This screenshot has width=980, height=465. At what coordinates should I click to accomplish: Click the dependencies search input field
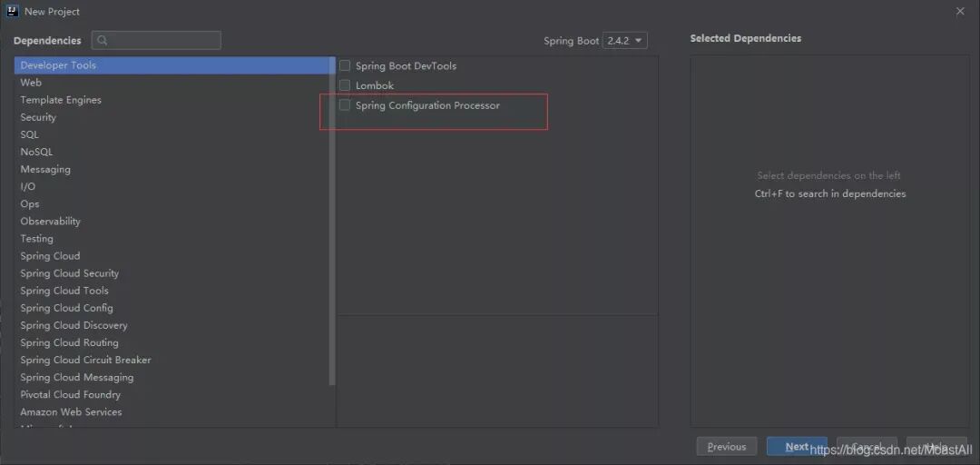156,40
